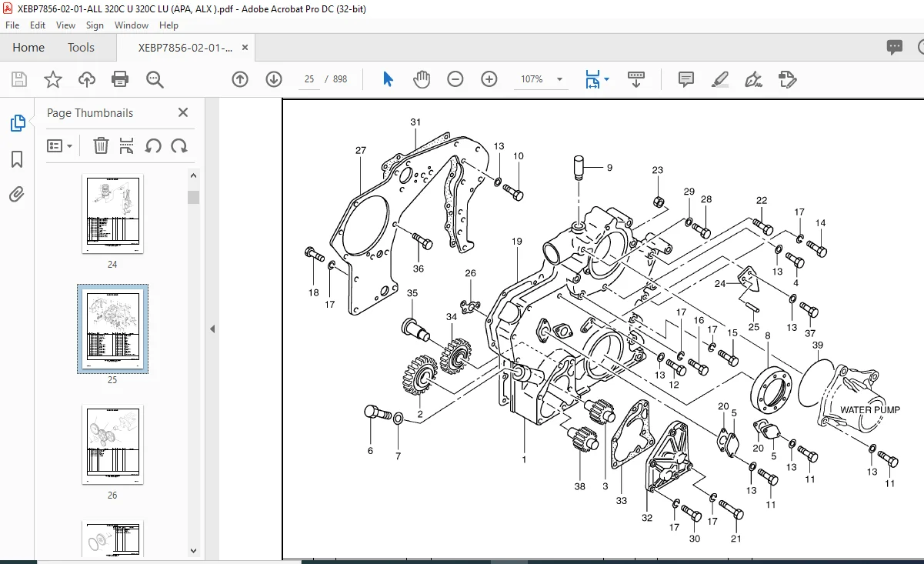Open the Attachments paperclip panel
This screenshot has height=564, width=924.
pyautogui.click(x=17, y=195)
